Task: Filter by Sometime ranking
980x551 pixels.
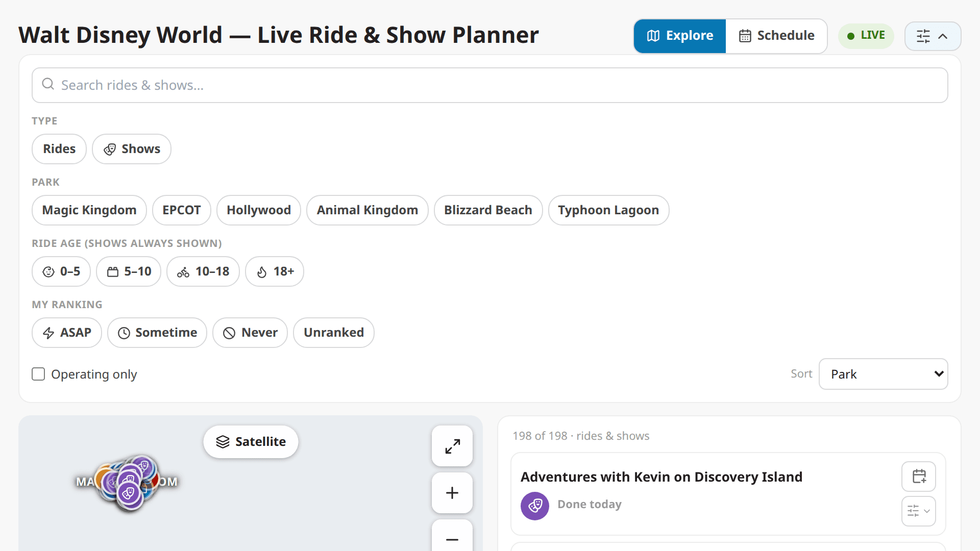Action: pos(157,333)
